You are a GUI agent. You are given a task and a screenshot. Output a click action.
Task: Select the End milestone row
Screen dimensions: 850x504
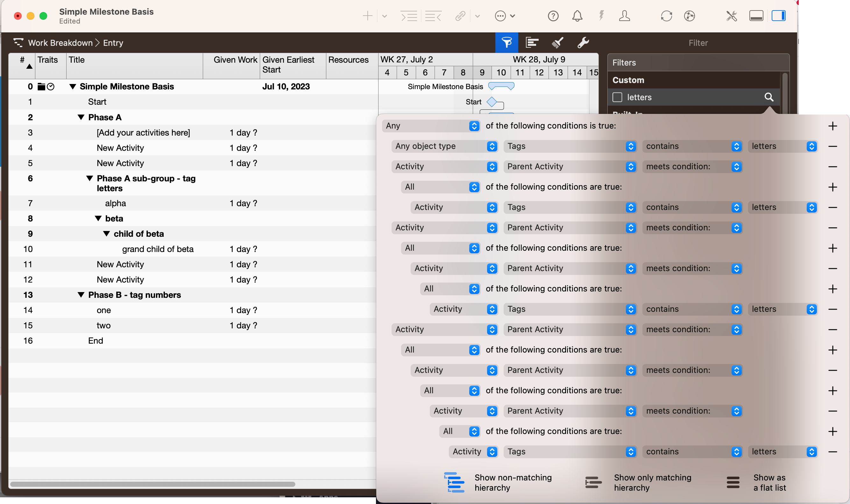coord(193,341)
